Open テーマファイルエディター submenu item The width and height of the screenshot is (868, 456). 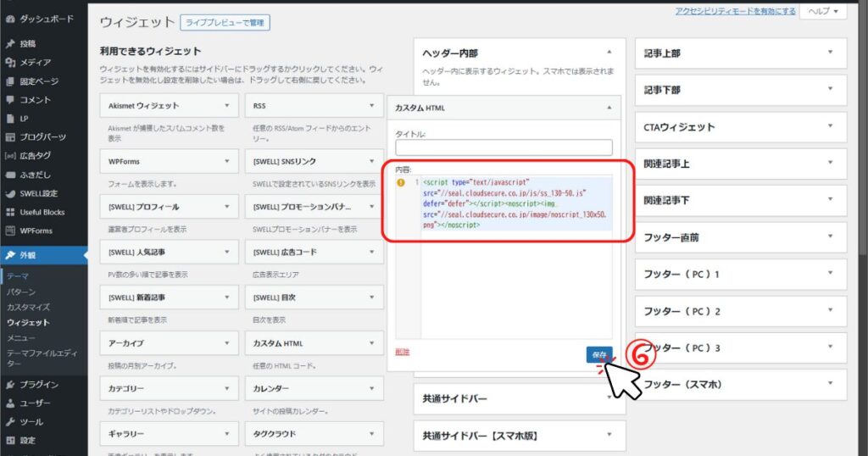coord(42,358)
